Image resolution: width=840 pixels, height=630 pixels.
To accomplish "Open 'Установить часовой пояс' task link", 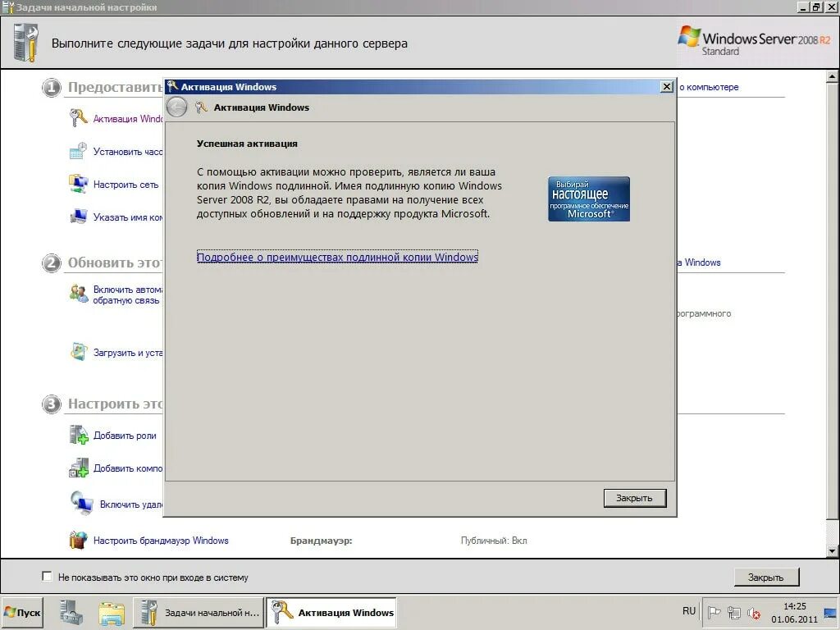I will (127, 152).
